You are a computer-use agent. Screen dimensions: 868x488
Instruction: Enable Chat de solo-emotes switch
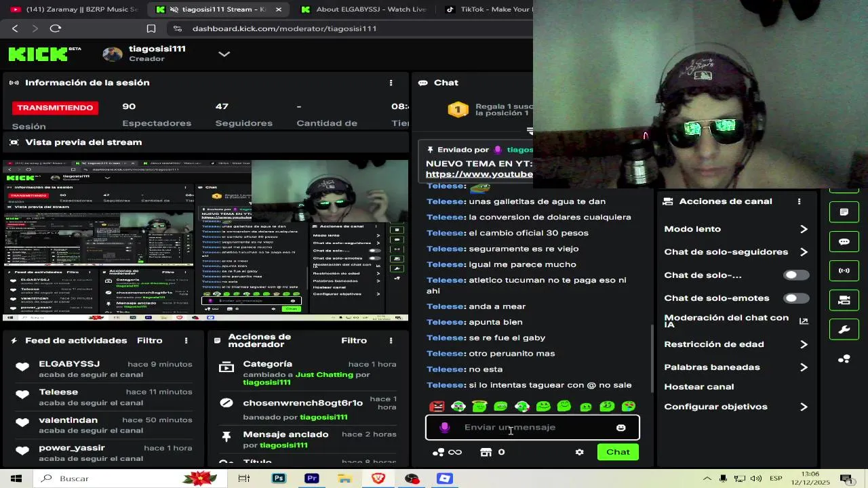[x=795, y=298]
